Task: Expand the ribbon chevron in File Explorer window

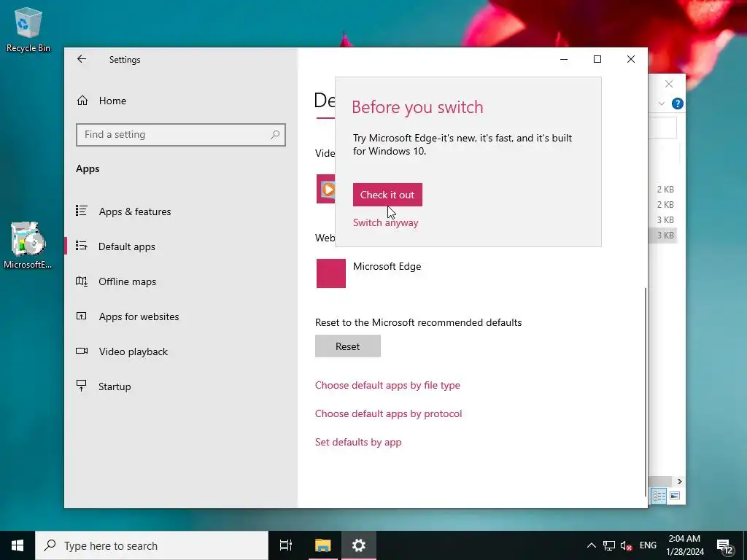Action: 661,104
